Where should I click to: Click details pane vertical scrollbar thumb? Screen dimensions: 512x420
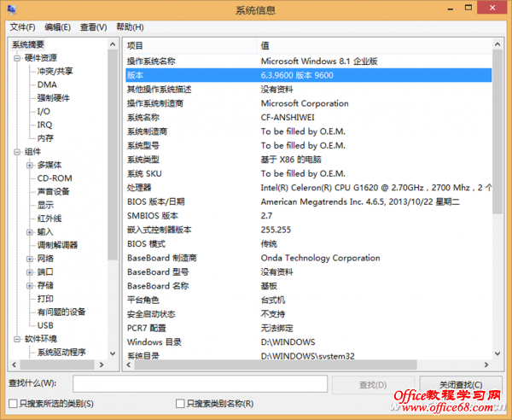[x=497, y=131]
